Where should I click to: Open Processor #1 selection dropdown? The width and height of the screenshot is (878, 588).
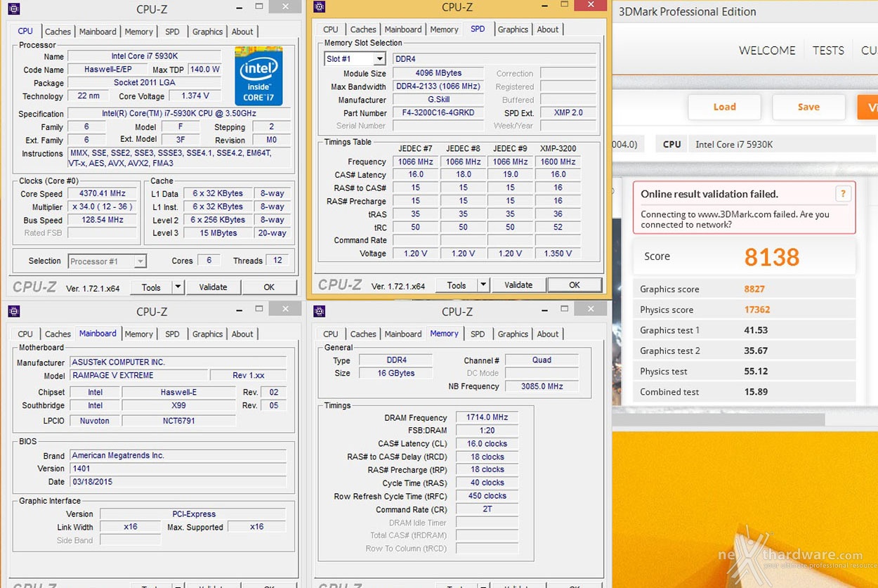coord(140,261)
